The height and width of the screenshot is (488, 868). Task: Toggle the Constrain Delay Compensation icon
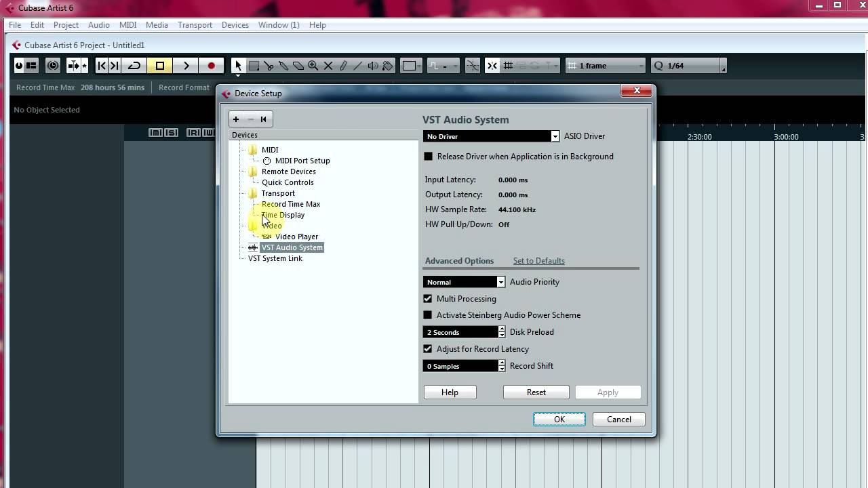coord(53,66)
